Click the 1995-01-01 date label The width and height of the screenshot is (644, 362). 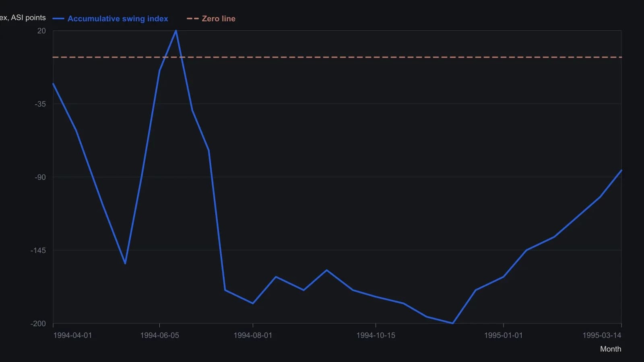point(503,335)
